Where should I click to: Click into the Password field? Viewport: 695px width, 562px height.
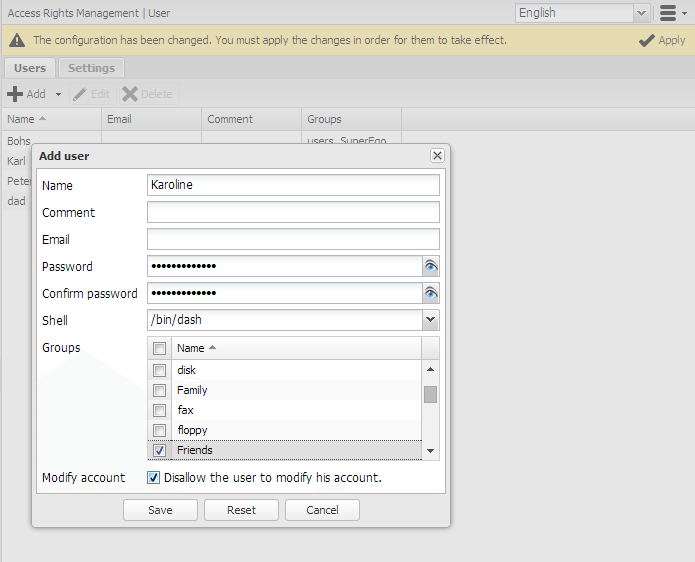tap(285, 266)
